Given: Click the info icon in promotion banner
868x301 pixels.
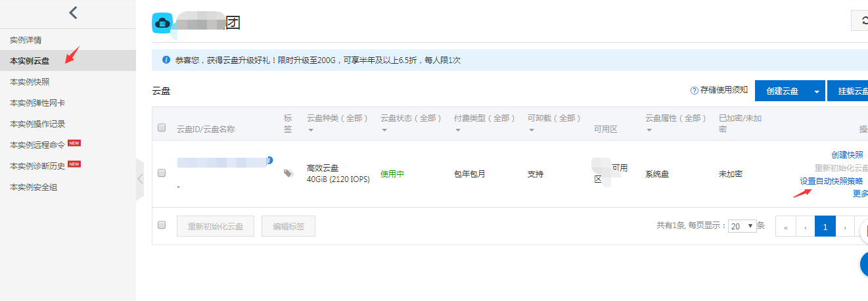Looking at the screenshot, I should tap(166, 60).
